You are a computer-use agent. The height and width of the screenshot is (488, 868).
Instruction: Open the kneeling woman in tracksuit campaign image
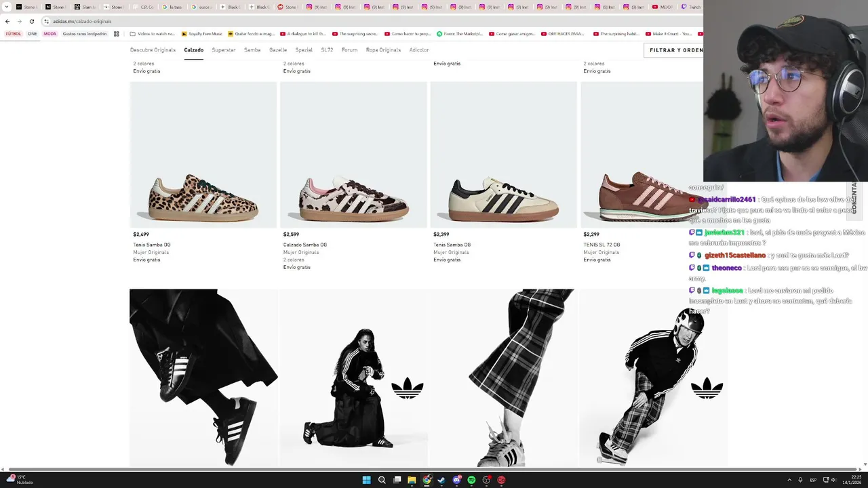click(x=353, y=378)
